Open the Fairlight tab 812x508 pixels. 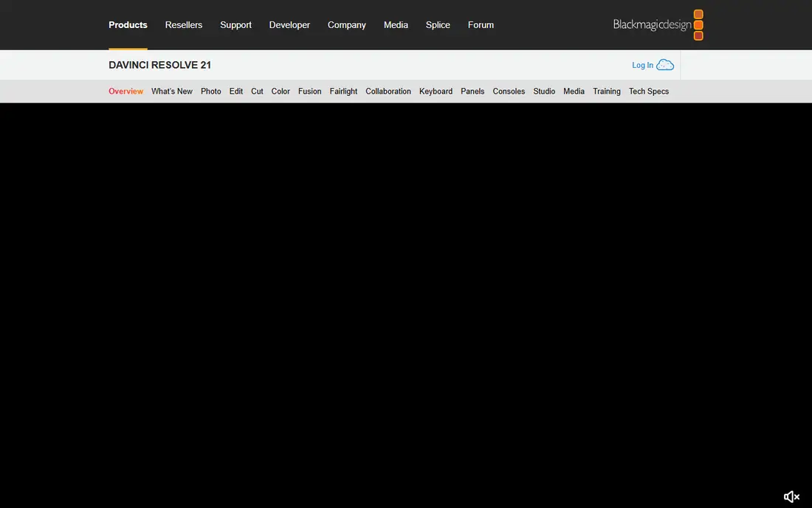click(x=343, y=91)
